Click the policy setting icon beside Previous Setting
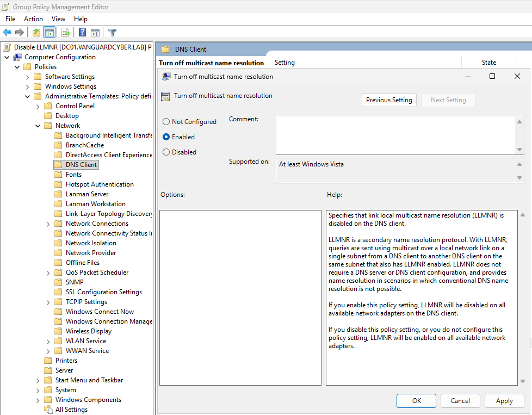Screen dimensions: 532x415 pos(165,97)
